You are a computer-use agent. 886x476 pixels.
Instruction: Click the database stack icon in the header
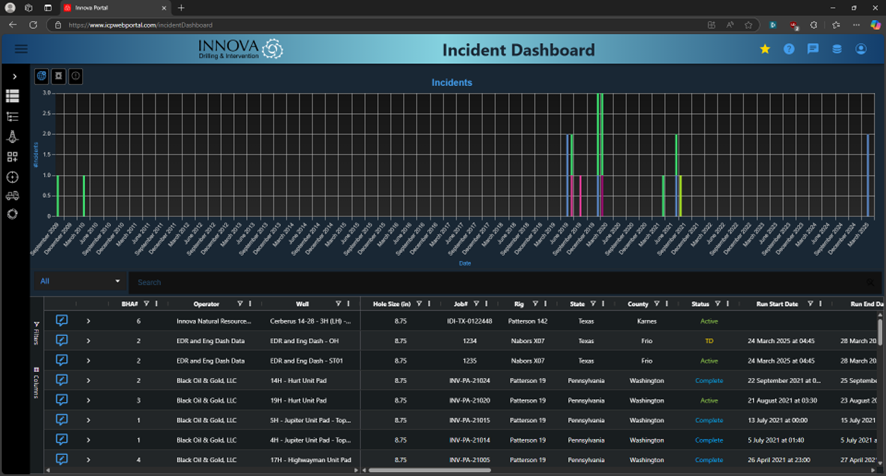(837, 49)
